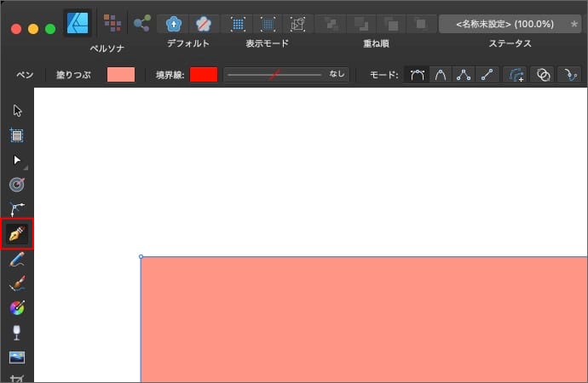Choose the Fill tool color wheel
This screenshot has width=588, height=383.
[x=17, y=307]
